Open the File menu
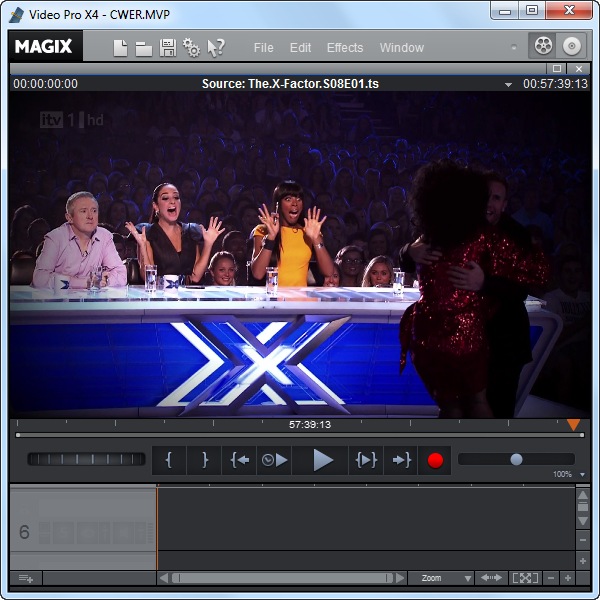This screenshot has height=600, width=600. [x=264, y=48]
